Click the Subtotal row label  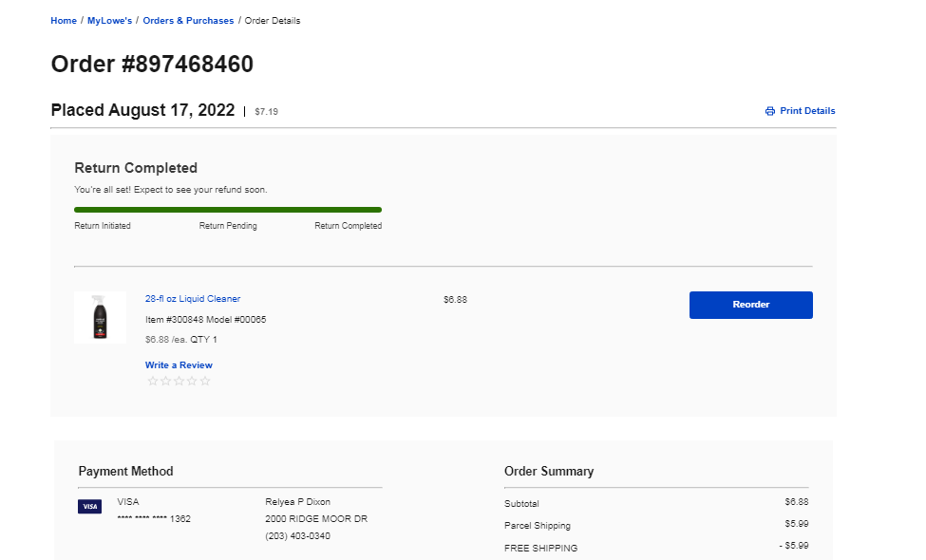pos(521,503)
